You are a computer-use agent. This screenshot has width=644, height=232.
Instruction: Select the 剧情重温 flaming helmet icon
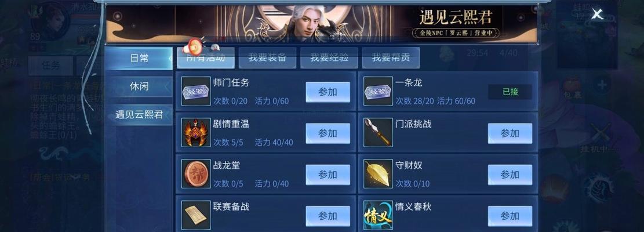tap(196, 133)
